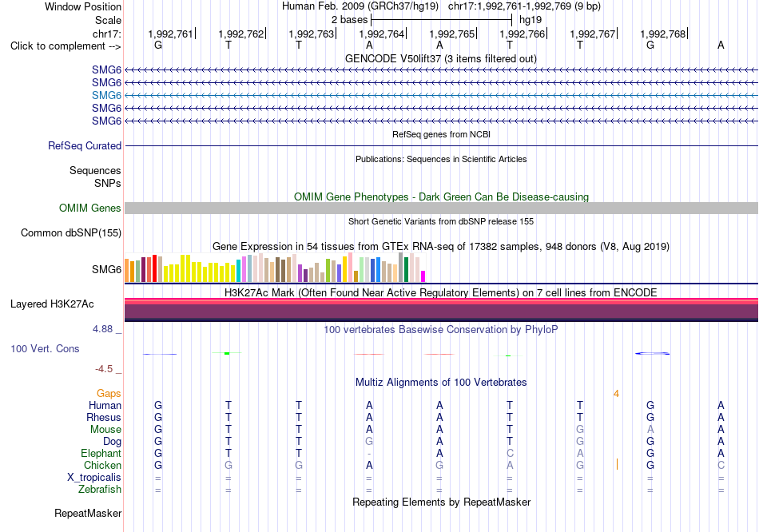Screen dimensions: 759x532
Task: Select the Chicken alignment row label
Action: [x=102, y=465]
